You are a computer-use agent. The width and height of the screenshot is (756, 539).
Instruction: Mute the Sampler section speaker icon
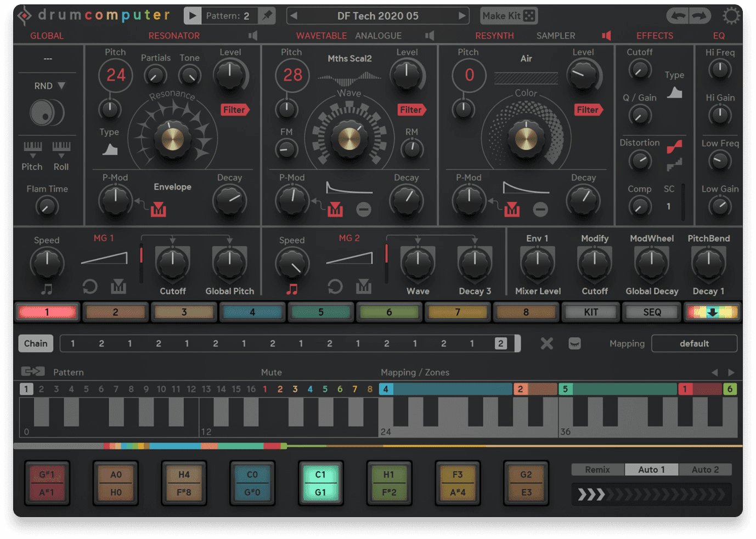coord(606,35)
